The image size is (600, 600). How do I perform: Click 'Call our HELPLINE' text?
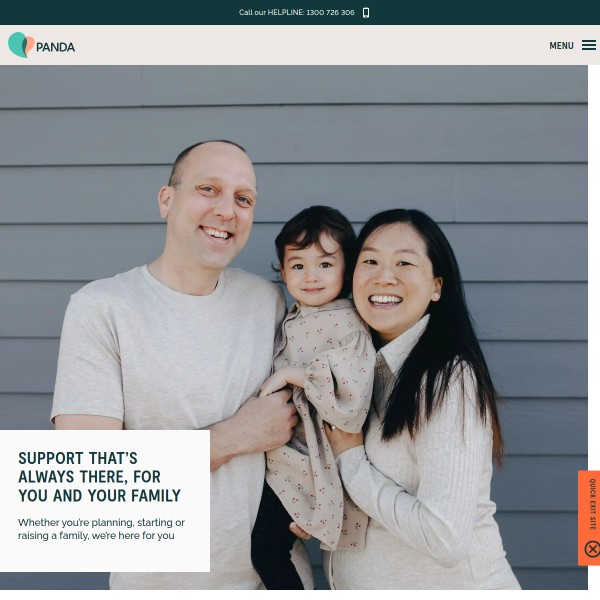[x=271, y=13]
